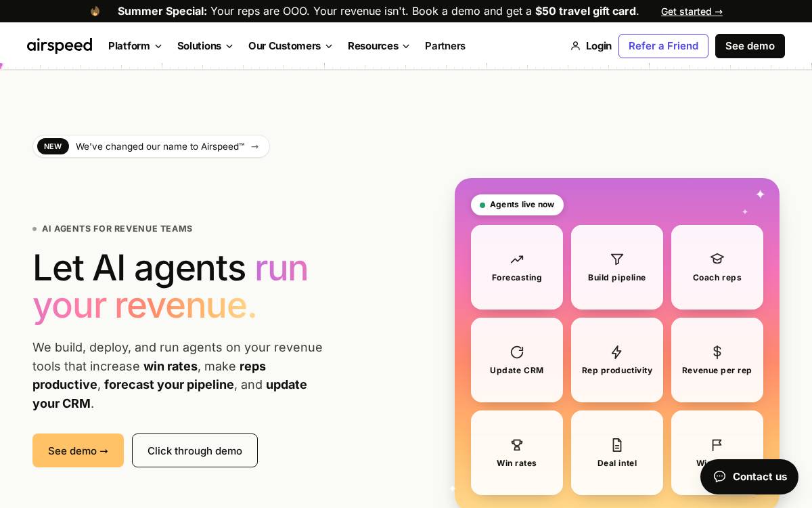Viewport: 812px width, 508px height.
Task: Click the Summer Special: banner text
Action: 162,11
